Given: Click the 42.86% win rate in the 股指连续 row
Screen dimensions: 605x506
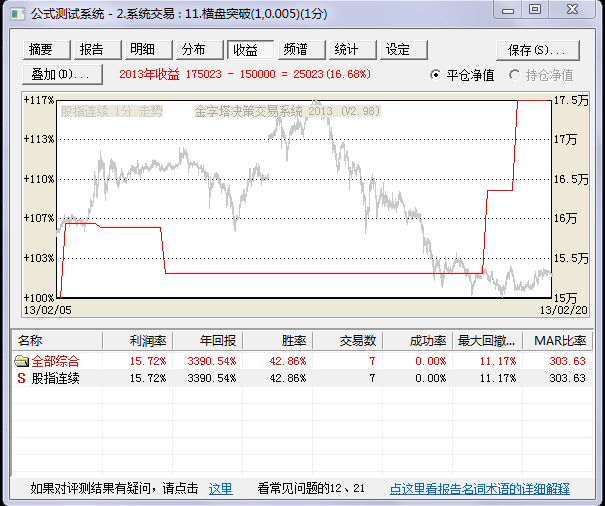Looking at the screenshot, I should pos(288,378).
